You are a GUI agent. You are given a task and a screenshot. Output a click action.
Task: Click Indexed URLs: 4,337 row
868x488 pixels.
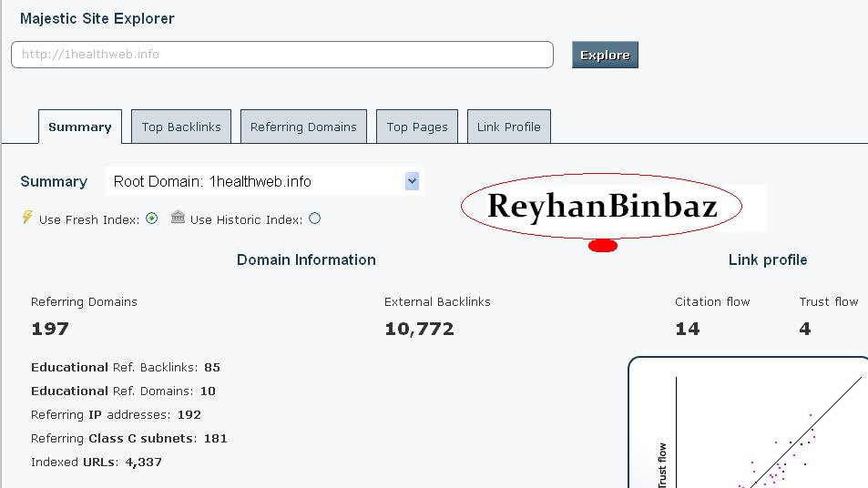97,463
